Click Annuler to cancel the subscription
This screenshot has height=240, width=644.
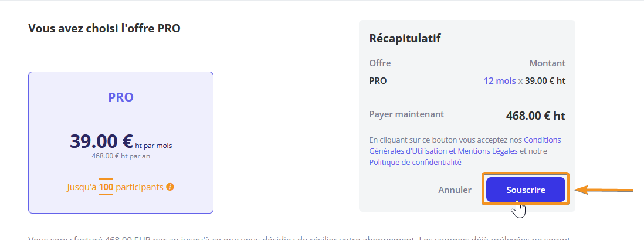click(x=455, y=190)
